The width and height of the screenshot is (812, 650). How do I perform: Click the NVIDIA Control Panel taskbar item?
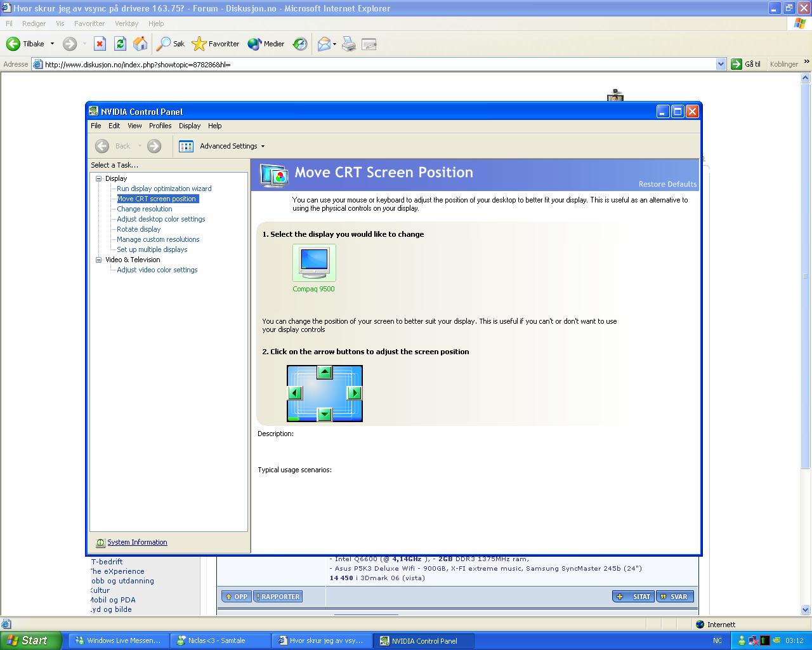point(424,640)
